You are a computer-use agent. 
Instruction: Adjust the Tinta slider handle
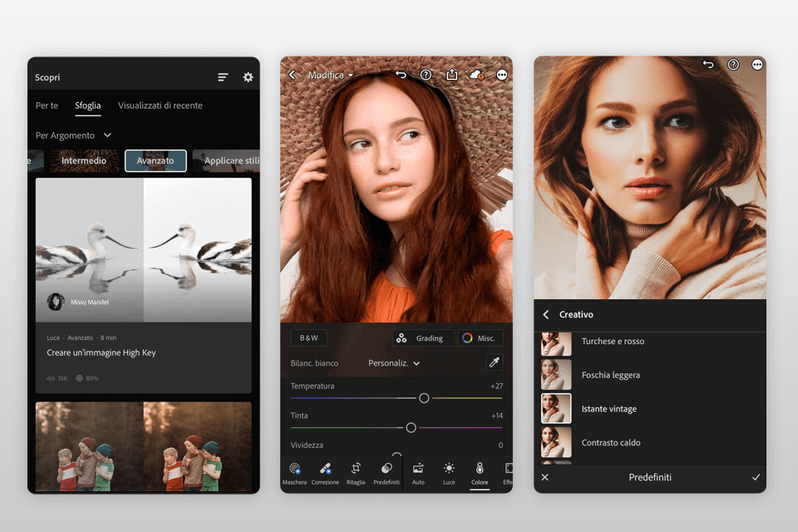[x=411, y=427]
